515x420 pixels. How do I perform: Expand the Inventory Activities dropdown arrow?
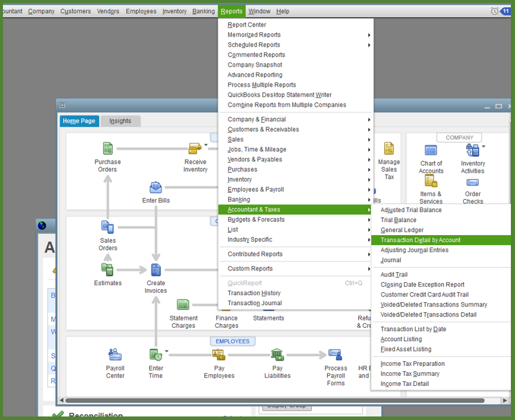[483, 146]
